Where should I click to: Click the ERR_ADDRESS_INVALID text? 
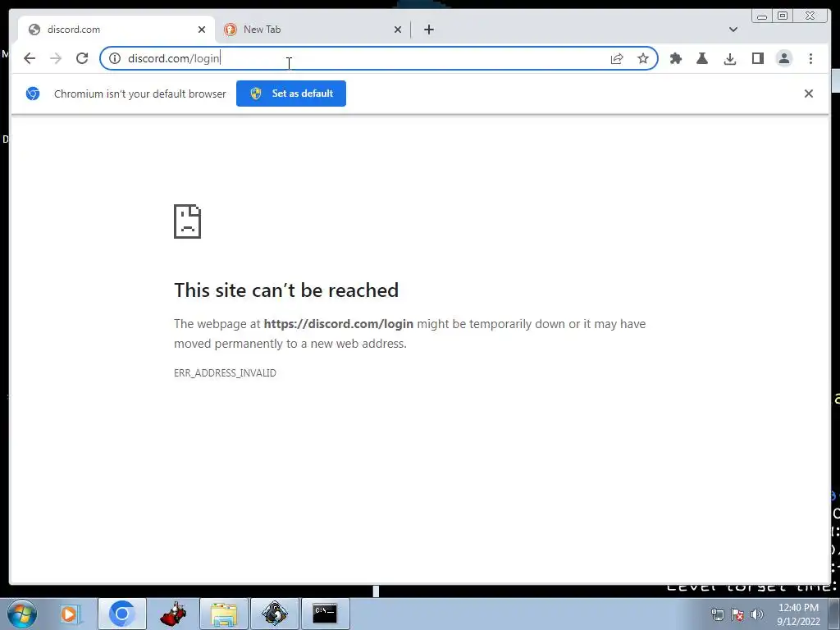pos(225,373)
